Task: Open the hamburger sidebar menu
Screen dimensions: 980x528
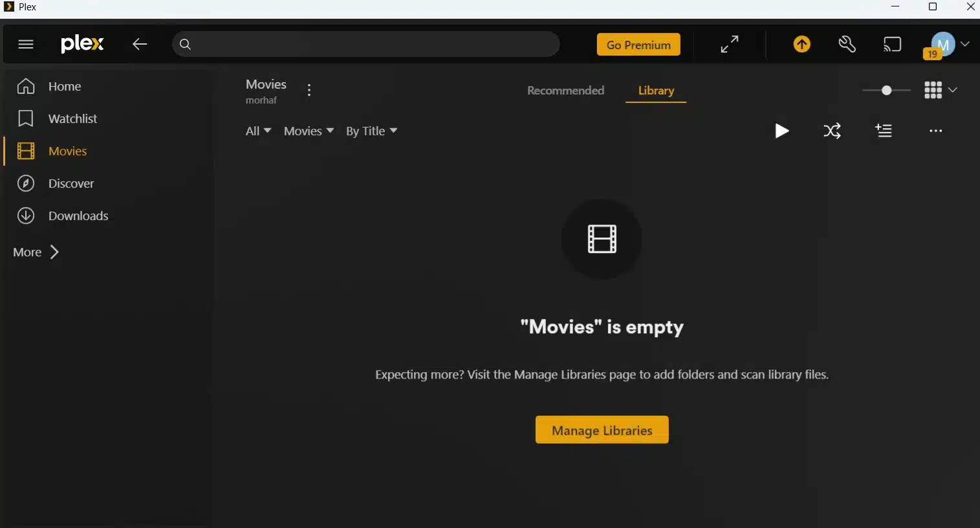Action: click(x=26, y=44)
